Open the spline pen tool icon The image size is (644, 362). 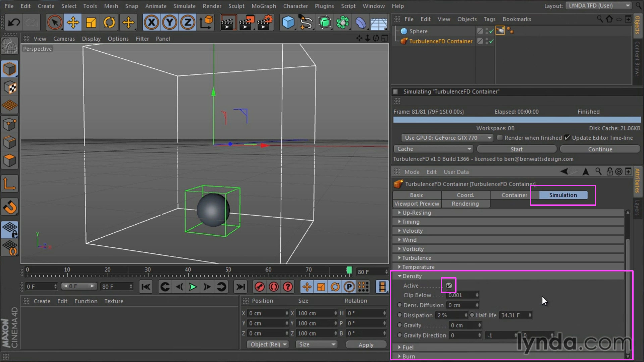pos(306,22)
